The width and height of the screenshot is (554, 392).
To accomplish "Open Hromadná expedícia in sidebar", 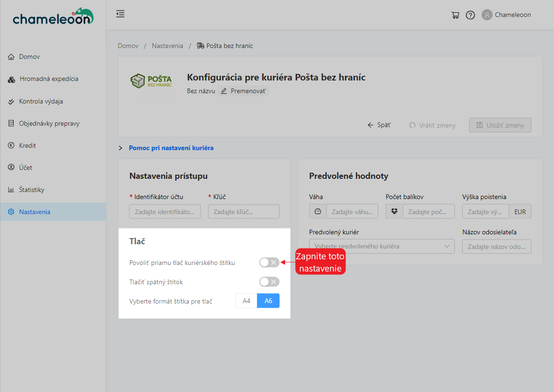I will pos(48,79).
